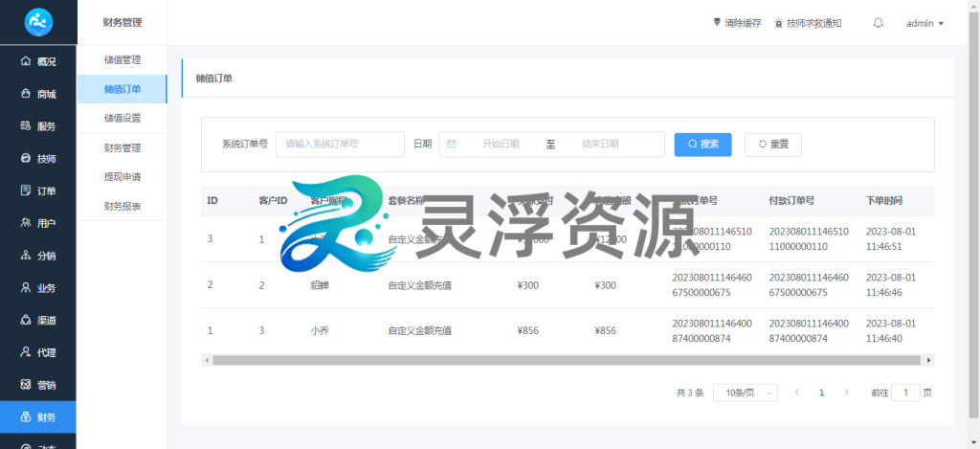
Task: Open 服务 in left sidebar
Action: [38, 126]
